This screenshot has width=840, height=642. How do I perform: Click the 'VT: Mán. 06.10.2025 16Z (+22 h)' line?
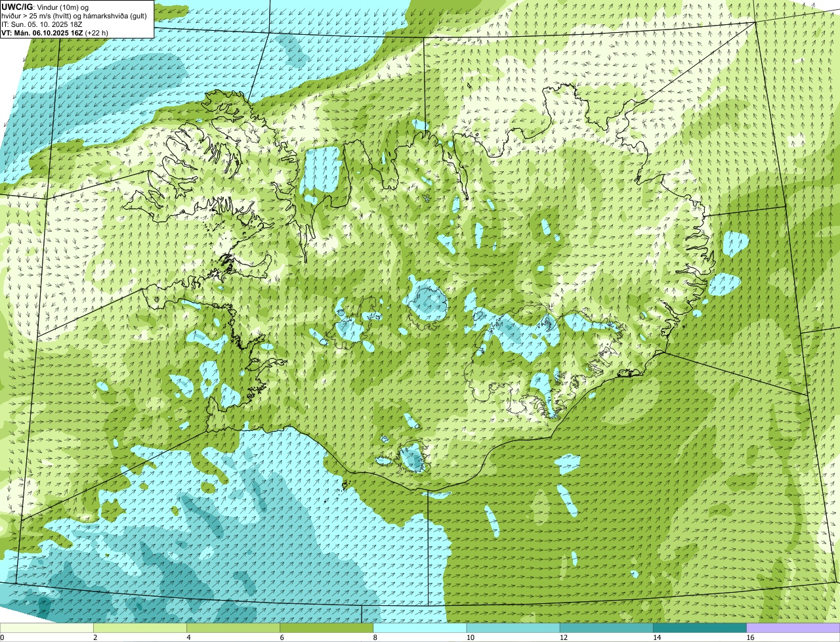54,32
